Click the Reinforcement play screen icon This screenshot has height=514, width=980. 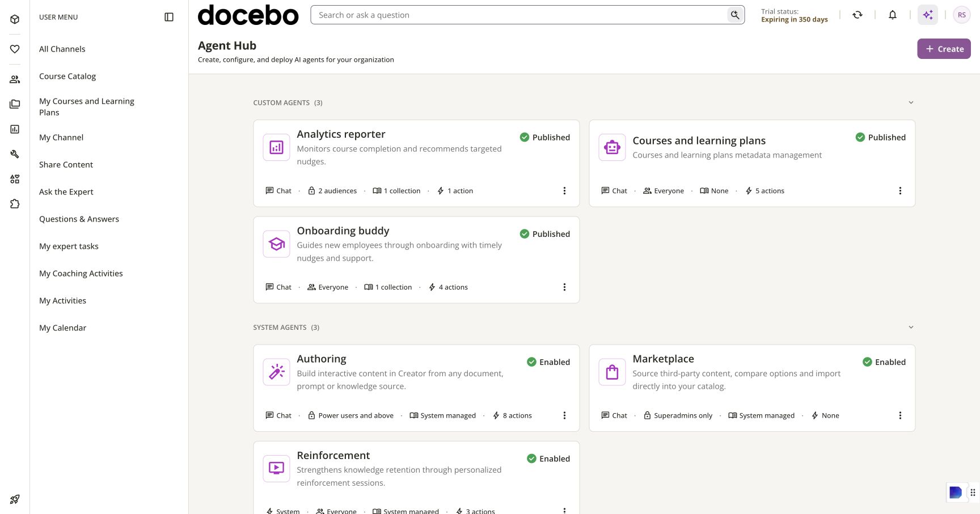pyautogui.click(x=277, y=469)
